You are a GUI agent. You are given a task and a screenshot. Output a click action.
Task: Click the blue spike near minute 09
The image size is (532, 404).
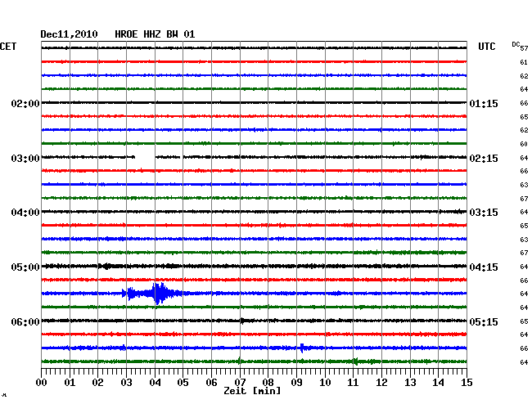(x=302, y=348)
